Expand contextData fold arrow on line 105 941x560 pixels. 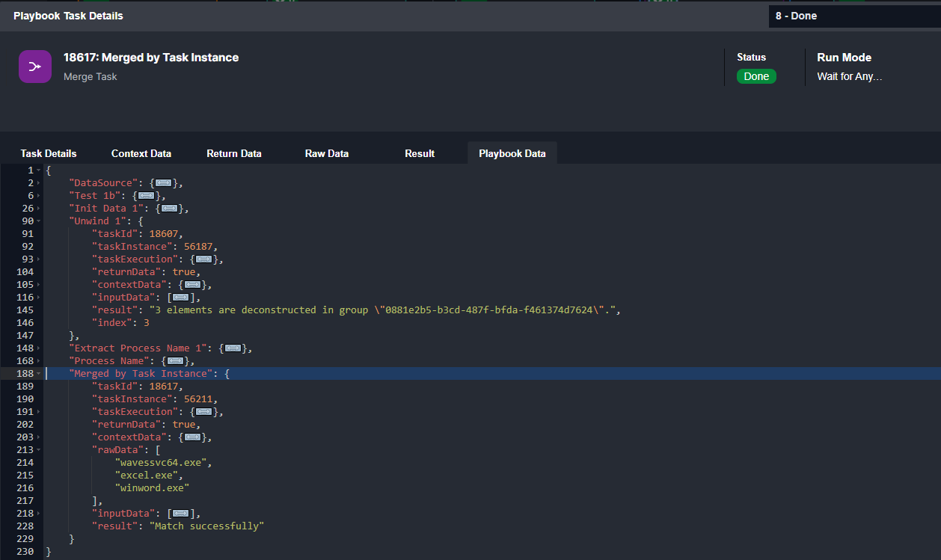[x=38, y=285]
